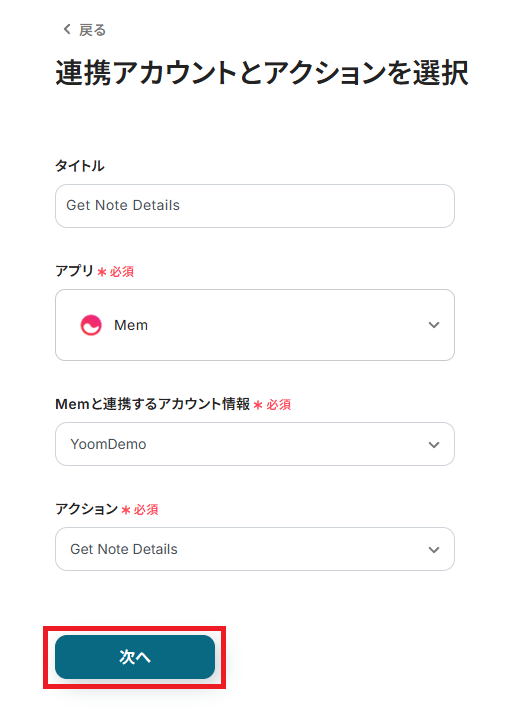Expand the アプリ dropdown chevron
The width and height of the screenshot is (526, 711).
(x=434, y=325)
